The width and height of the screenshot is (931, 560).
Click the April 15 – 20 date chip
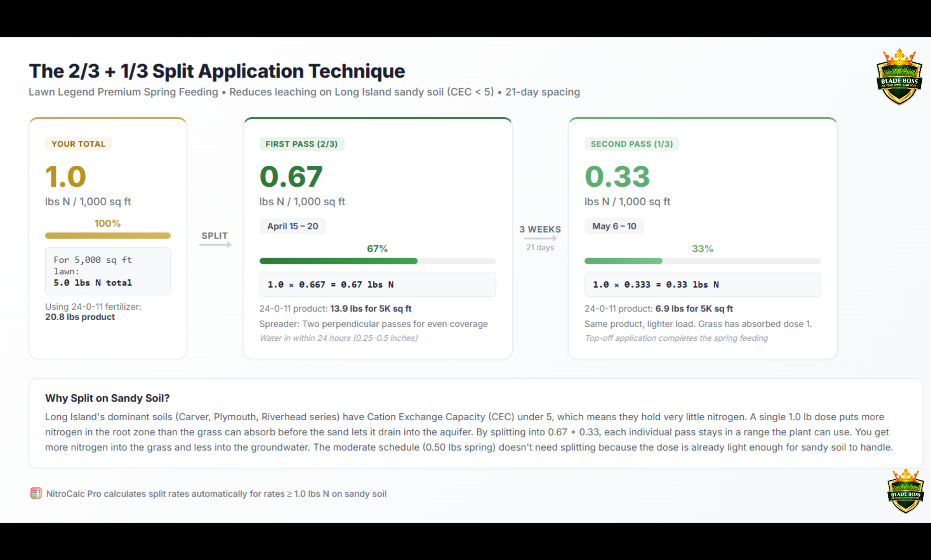pyautogui.click(x=293, y=226)
